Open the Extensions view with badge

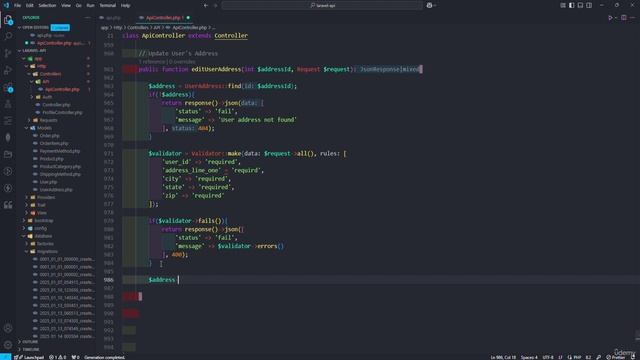(x=8, y=87)
